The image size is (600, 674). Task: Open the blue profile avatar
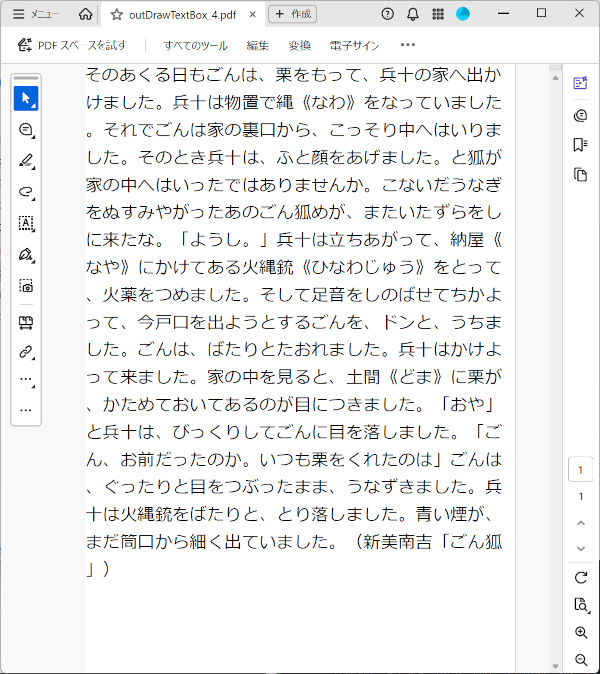point(463,14)
